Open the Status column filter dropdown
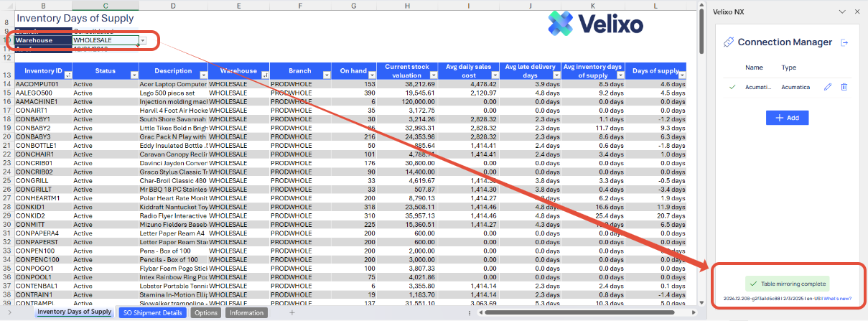 (x=134, y=75)
